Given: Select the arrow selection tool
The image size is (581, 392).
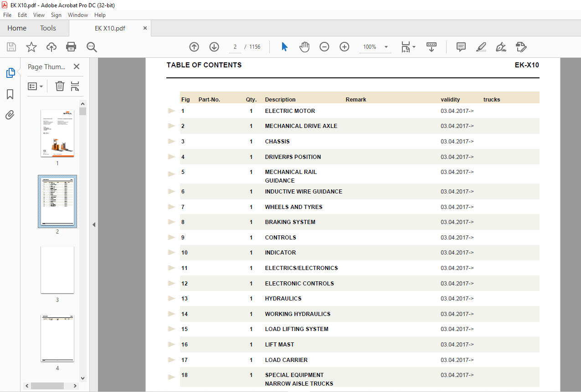Looking at the screenshot, I should (284, 47).
